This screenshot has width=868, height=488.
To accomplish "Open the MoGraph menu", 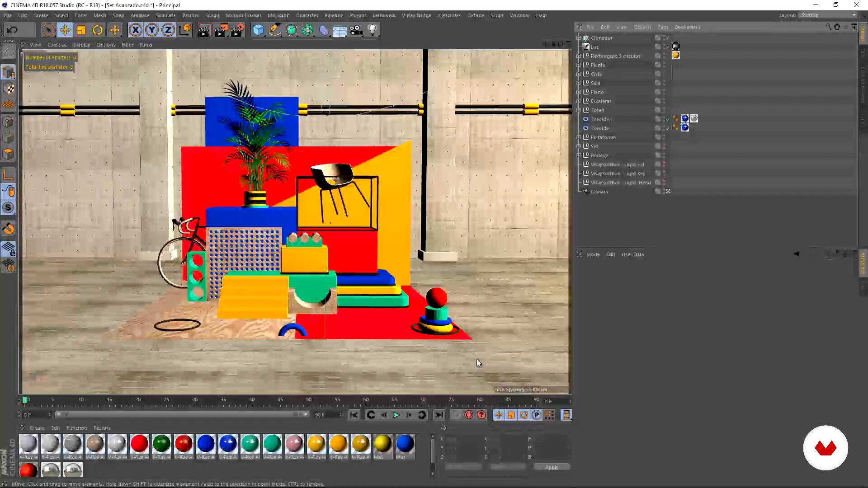I will 278,15.
